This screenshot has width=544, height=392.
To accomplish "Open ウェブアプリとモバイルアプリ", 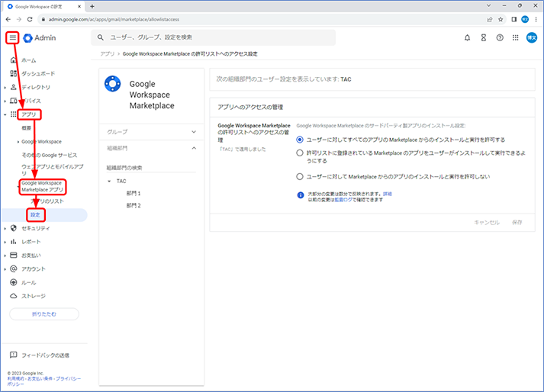I will pyautogui.click(x=53, y=169).
